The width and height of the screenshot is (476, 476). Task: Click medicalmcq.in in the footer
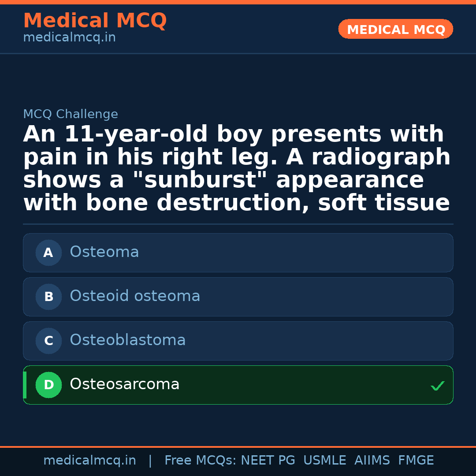coord(89,460)
